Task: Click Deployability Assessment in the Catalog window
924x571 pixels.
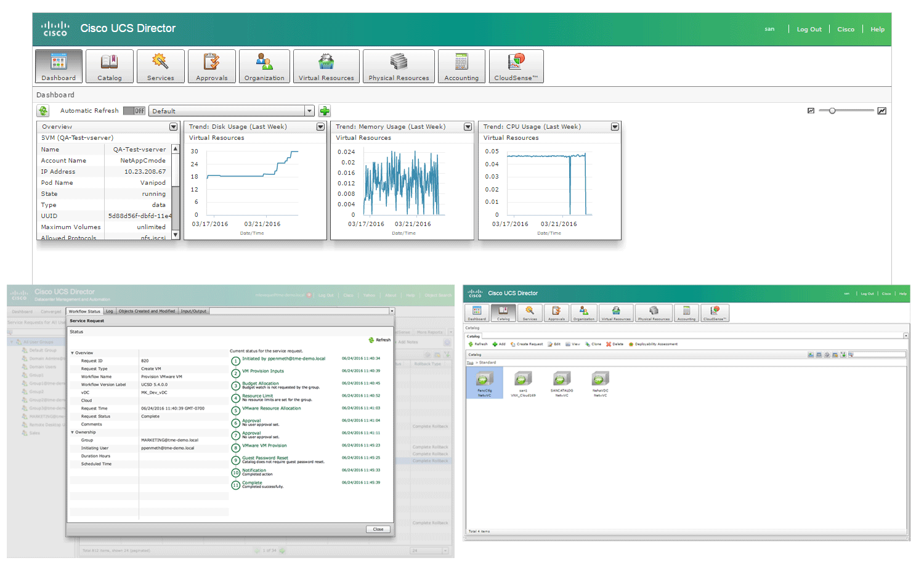Action: (653, 344)
